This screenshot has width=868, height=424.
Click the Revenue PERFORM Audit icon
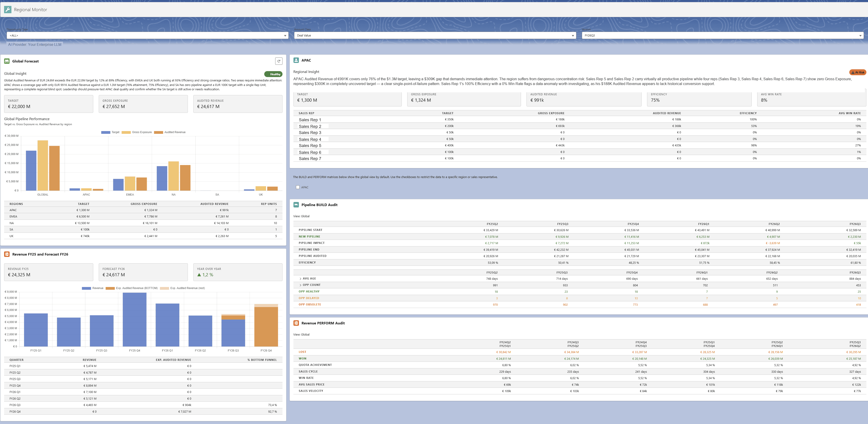click(x=296, y=323)
